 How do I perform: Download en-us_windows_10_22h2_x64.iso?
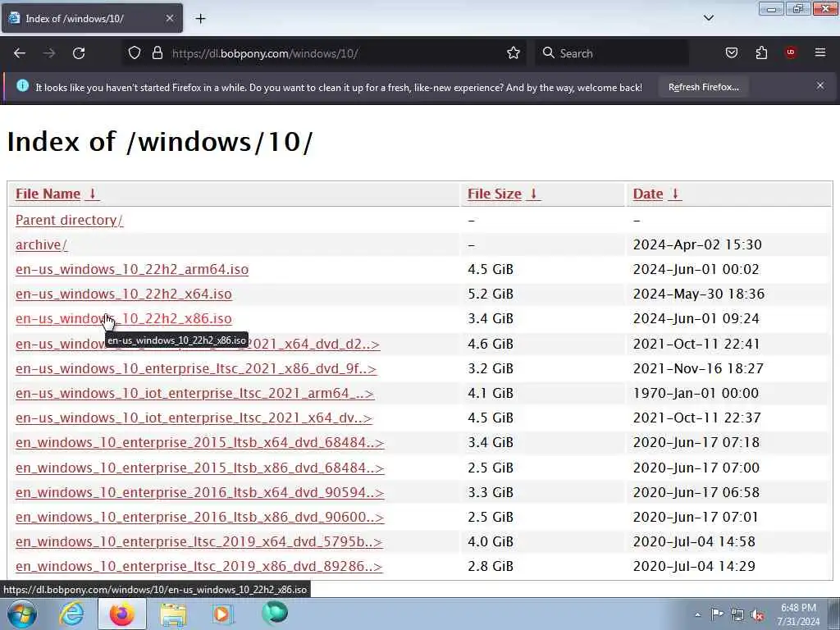124,294
